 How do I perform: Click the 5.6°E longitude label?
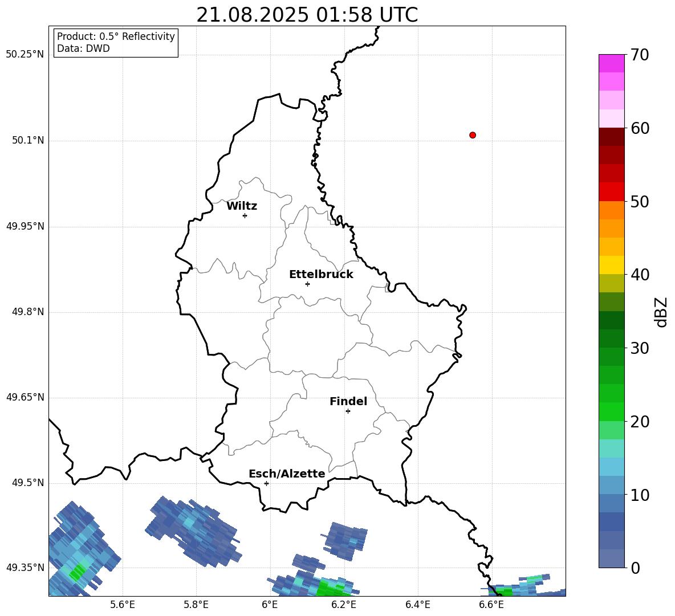tap(123, 605)
